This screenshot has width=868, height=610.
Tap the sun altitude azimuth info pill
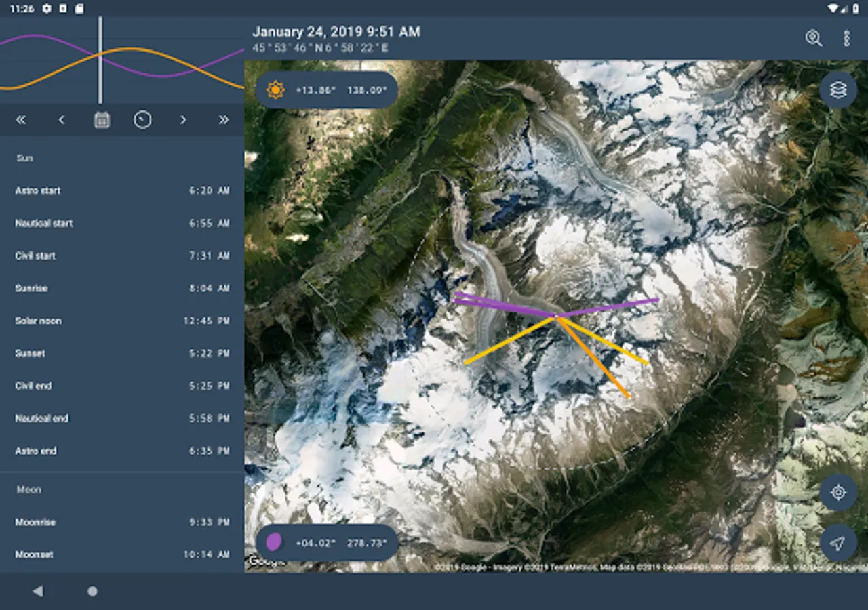[x=327, y=90]
